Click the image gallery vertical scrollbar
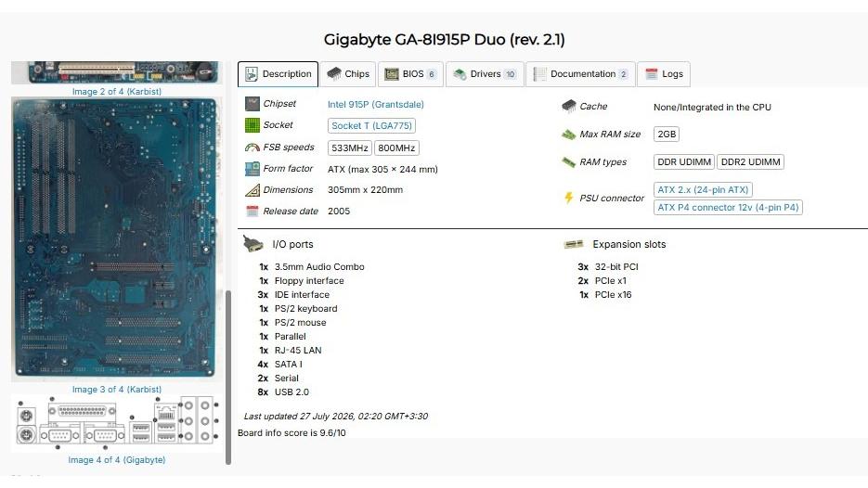 [x=228, y=377]
